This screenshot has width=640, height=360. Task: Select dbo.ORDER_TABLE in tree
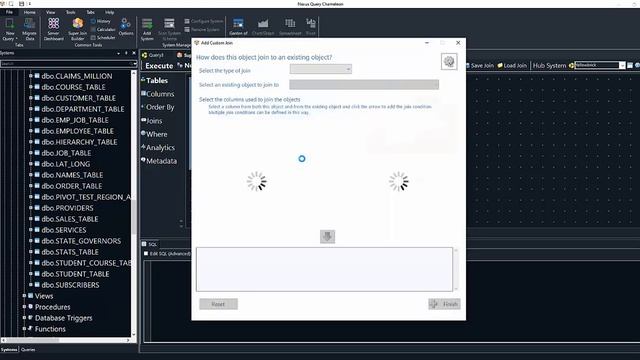coord(72,186)
